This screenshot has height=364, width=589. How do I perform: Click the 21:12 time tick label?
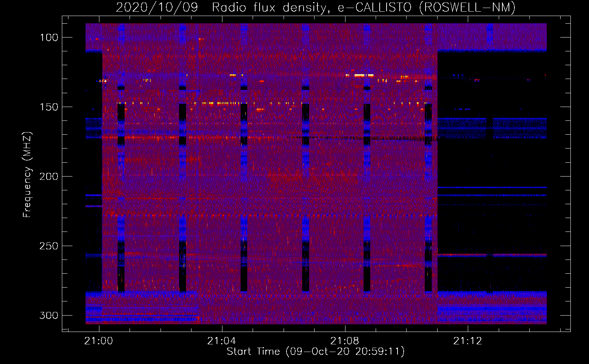(x=468, y=341)
